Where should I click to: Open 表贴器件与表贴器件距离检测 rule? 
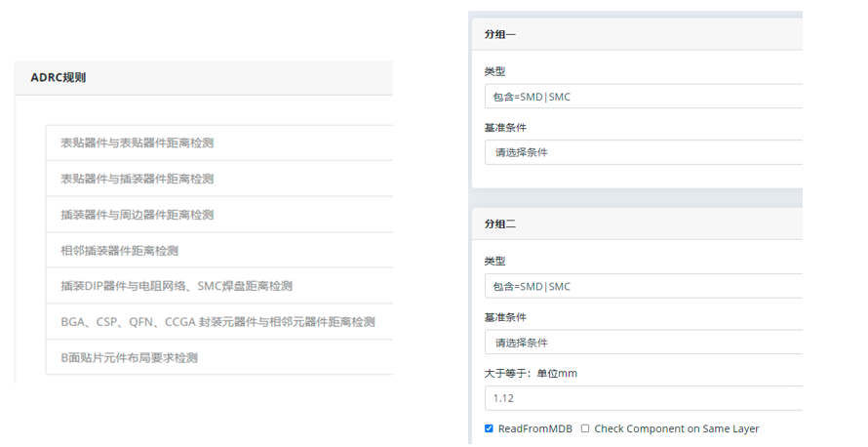(x=137, y=143)
